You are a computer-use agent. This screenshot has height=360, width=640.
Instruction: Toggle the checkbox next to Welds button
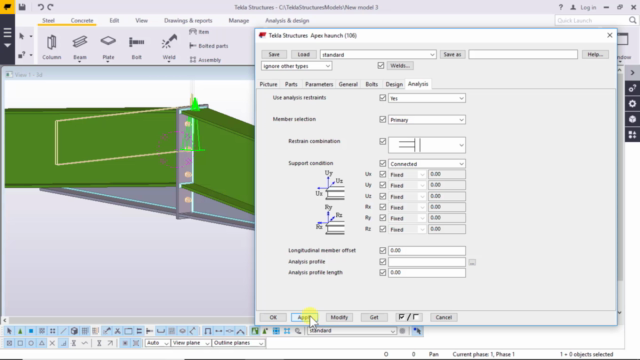[x=381, y=65]
